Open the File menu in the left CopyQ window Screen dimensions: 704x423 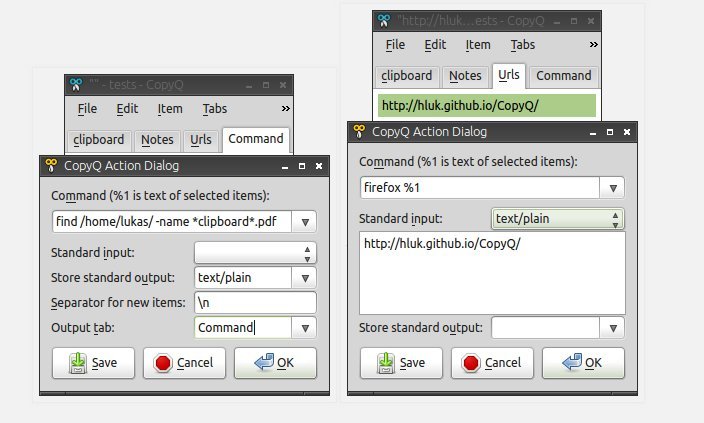87,109
